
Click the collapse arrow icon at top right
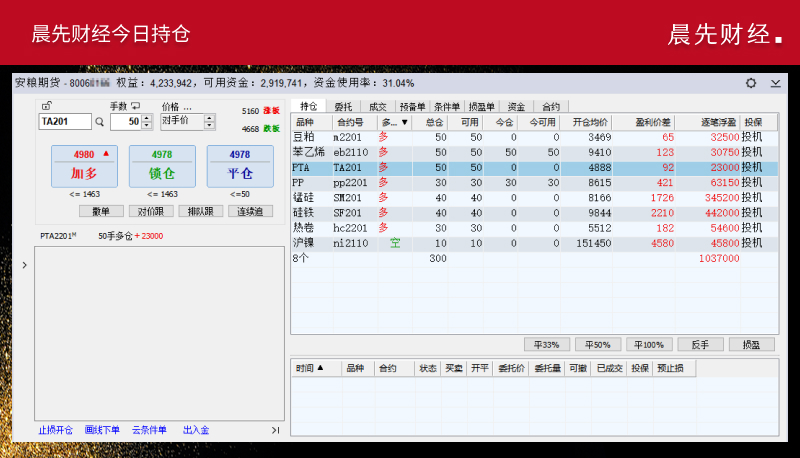776,83
